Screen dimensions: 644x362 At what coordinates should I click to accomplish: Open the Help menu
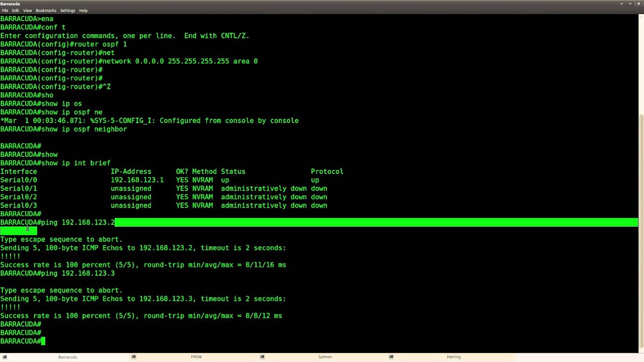(83, 11)
